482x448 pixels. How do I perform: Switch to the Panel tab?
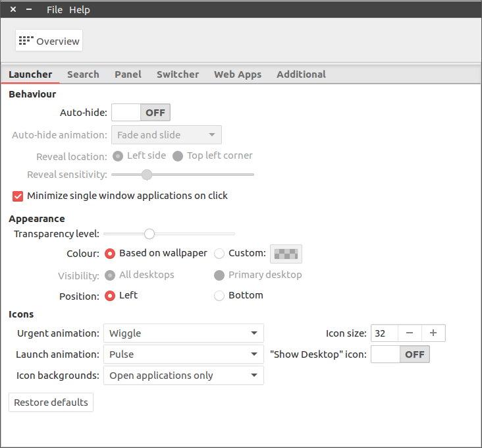(x=128, y=74)
